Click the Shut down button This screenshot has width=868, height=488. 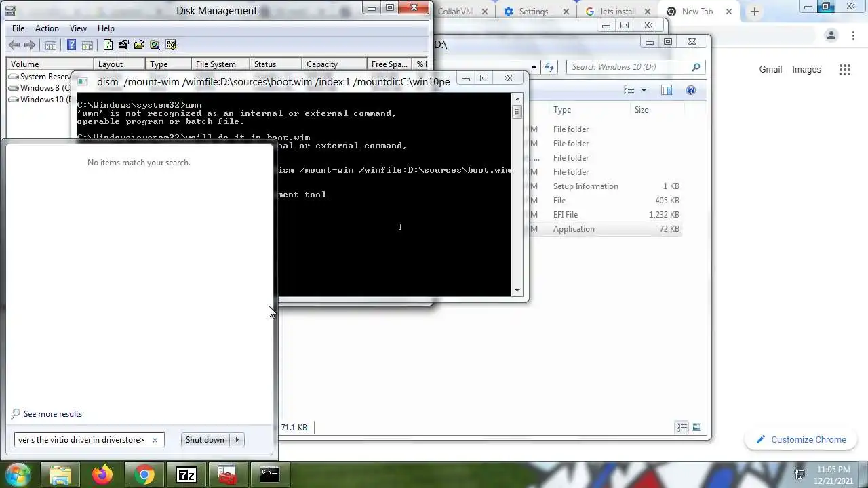[x=205, y=440]
